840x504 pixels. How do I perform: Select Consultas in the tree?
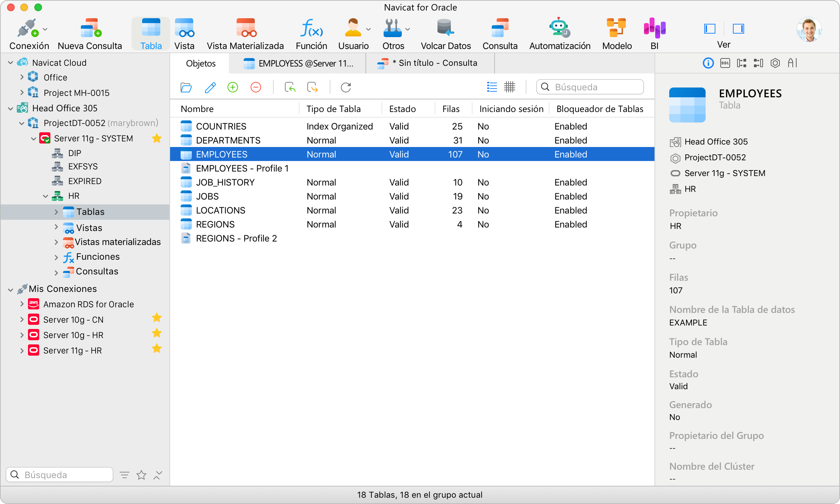click(x=97, y=272)
